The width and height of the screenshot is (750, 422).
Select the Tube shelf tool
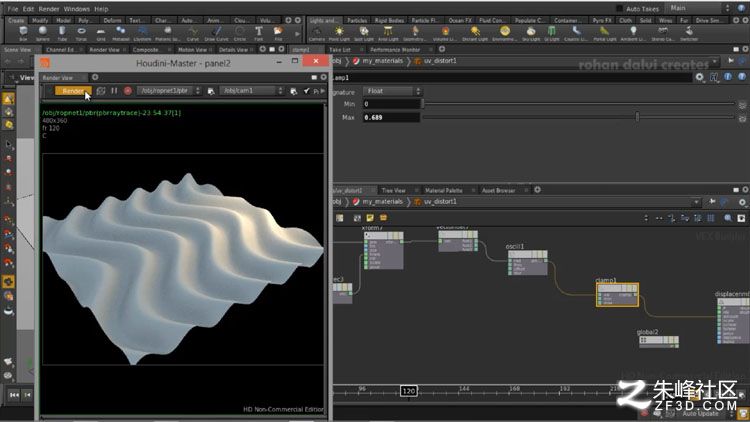[x=62, y=33]
